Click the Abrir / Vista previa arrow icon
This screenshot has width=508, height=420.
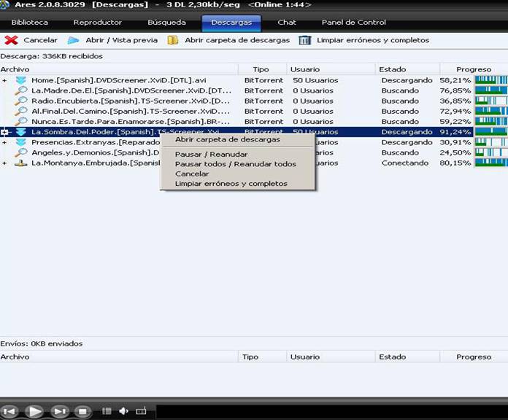point(73,40)
